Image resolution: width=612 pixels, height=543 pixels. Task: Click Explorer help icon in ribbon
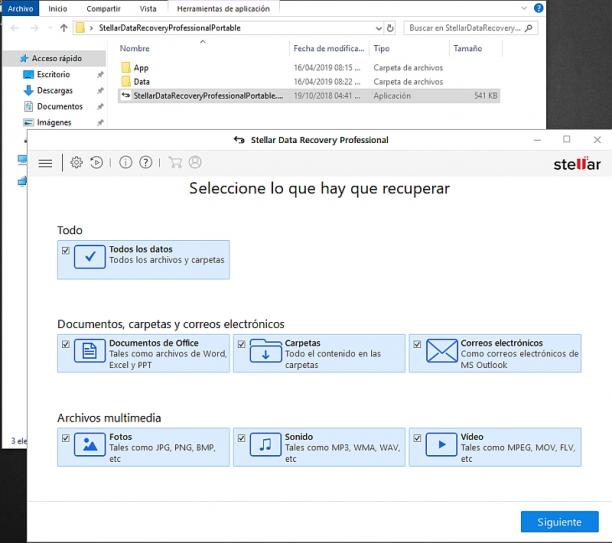(539, 8)
